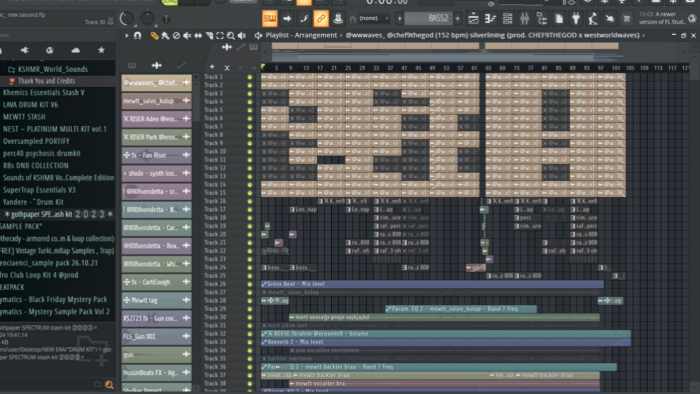Mute Track 30 using its green light
This screenshot has height=394, width=700.
[250, 317]
